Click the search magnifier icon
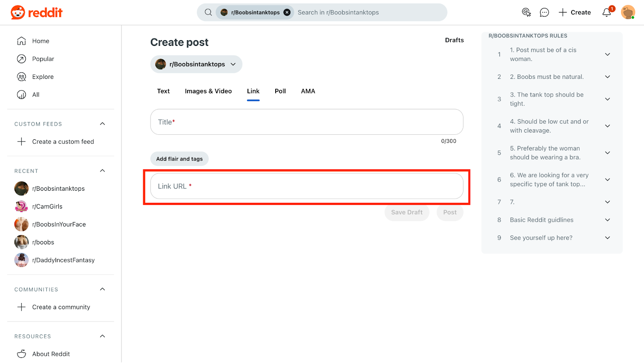The image size is (644, 363). tap(208, 12)
